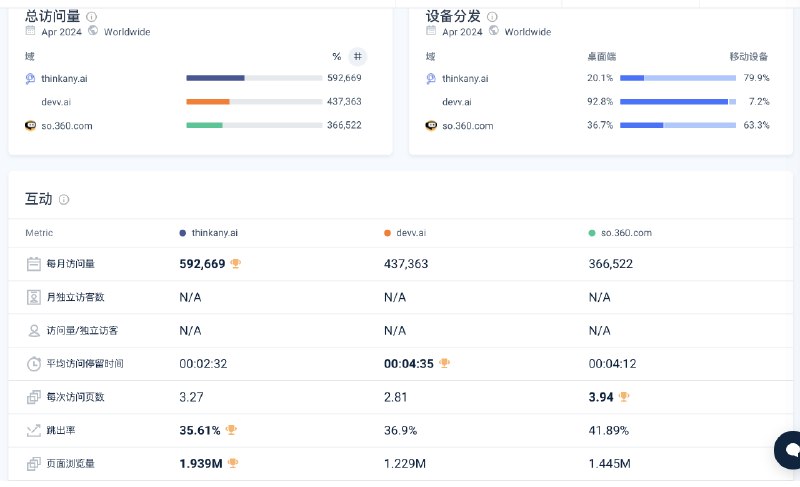Click the info icon next to 互动

[x=64, y=199]
